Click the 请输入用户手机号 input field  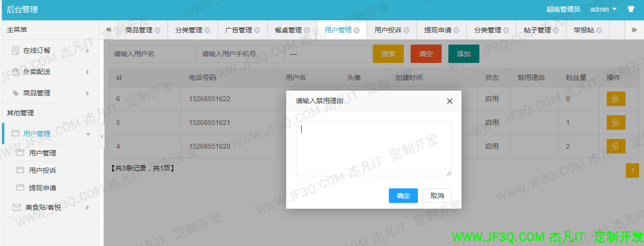[240, 54]
